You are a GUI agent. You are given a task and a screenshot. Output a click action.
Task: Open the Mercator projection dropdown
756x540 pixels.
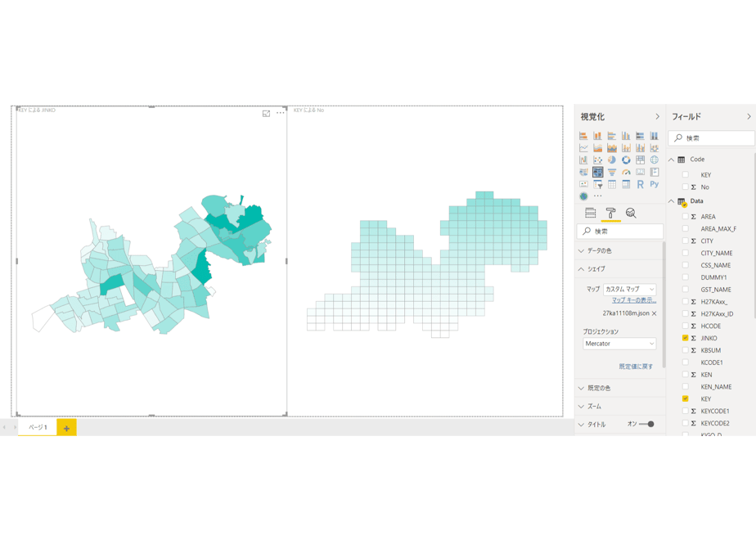coord(619,344)
